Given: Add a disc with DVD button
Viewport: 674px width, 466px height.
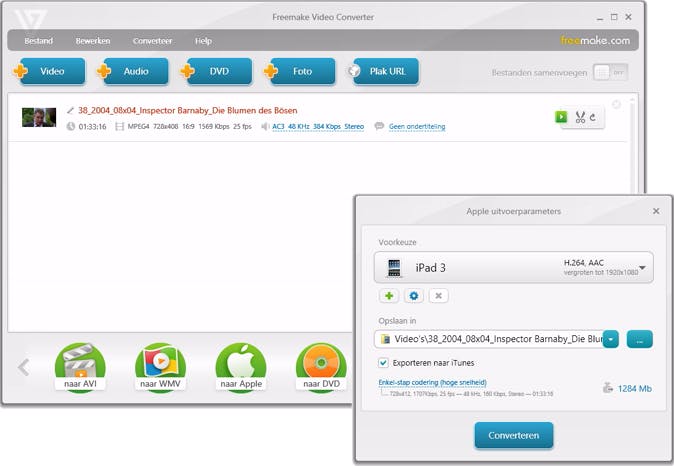Looking at the screenshot, I should [x=219, y=71].
